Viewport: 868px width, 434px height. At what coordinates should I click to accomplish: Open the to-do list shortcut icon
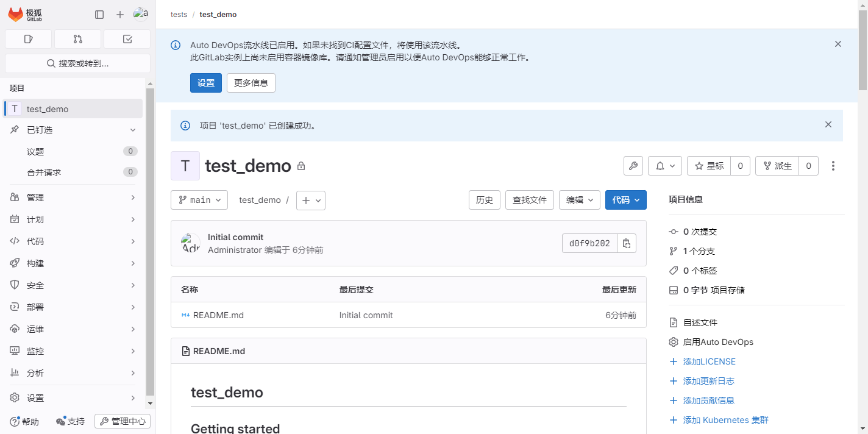(x=127, y=39)
